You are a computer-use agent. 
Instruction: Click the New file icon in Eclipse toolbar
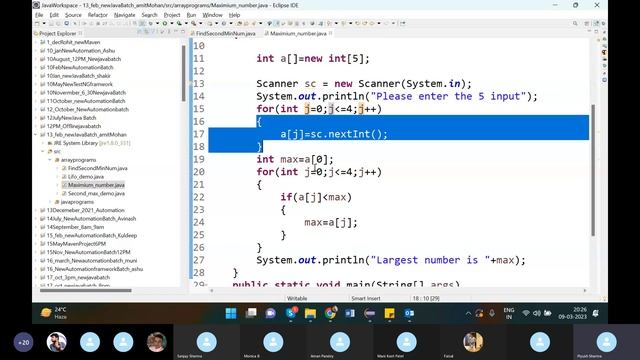37,23
